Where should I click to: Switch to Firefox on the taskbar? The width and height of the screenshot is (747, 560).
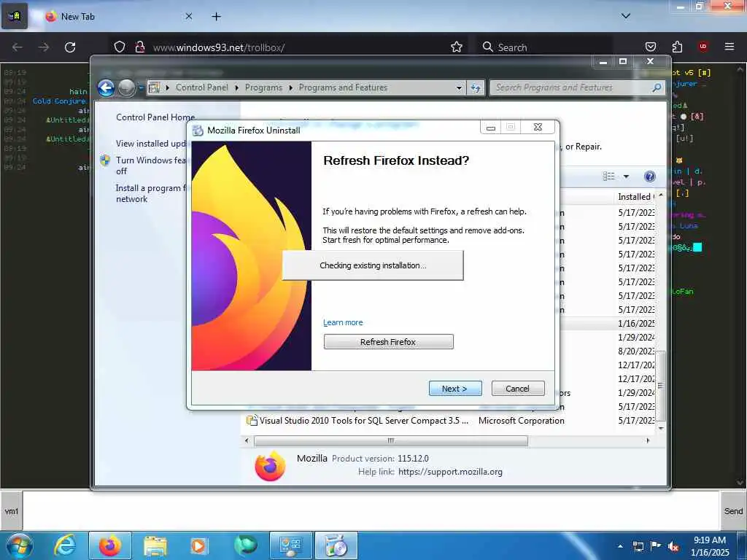(x=110, y=545)
